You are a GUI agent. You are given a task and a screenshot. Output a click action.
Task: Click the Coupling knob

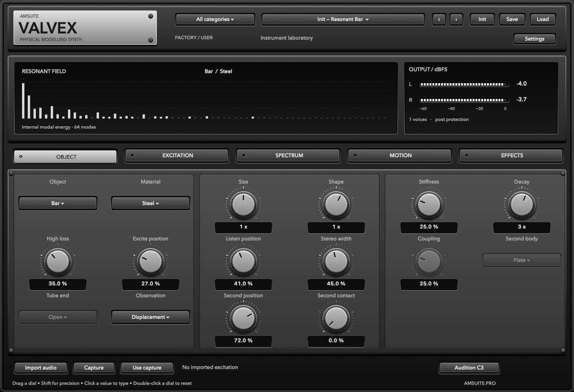tap(429, 262)
